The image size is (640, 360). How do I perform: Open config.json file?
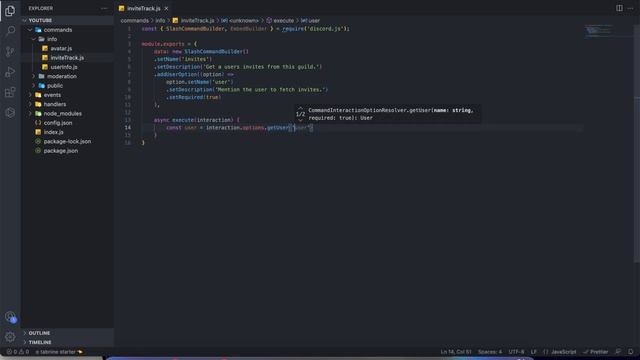click(67, 123)
